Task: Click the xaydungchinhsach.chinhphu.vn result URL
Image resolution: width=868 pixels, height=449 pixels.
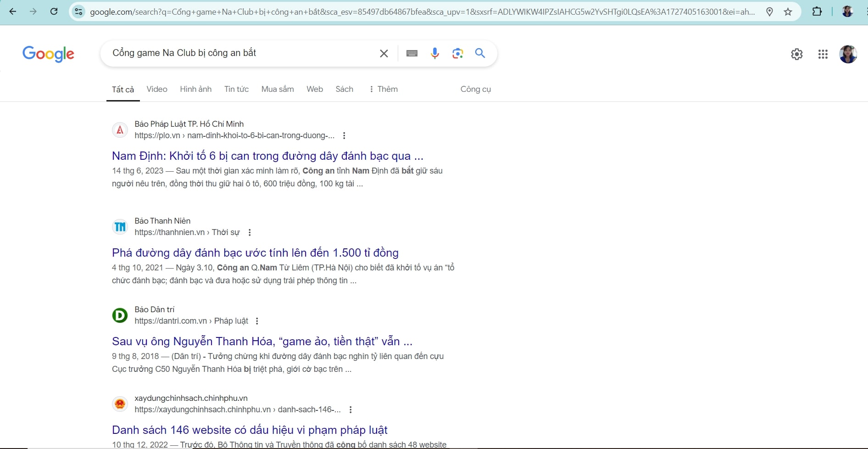Action: tap(238, 410)
